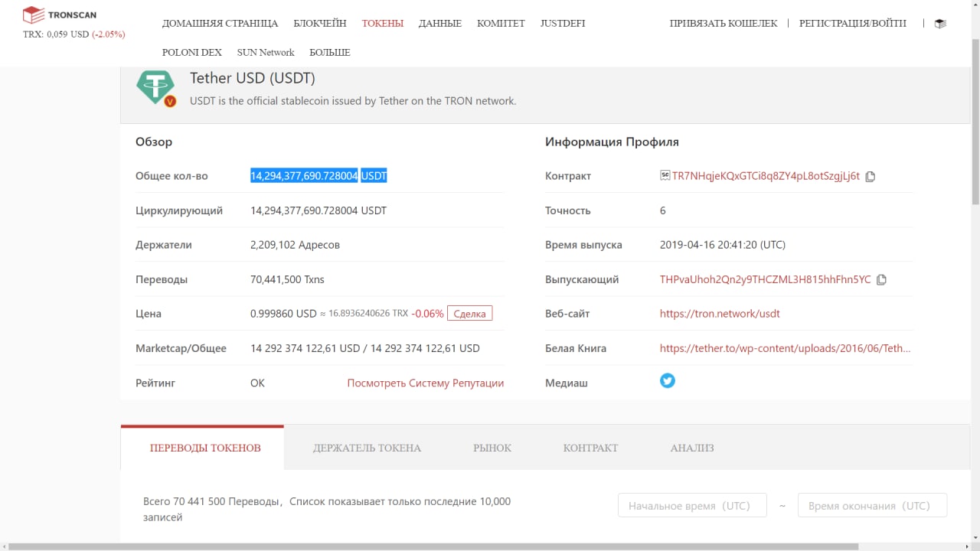This screenshot has height=551, width=980.
Task: Open the Twitter media icon
Action: 668,380
